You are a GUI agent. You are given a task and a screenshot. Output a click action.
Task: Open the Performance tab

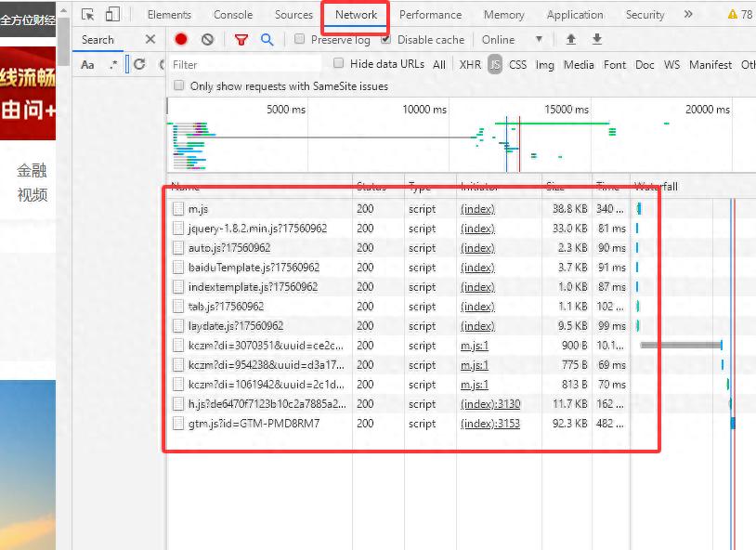pos(430,15)
